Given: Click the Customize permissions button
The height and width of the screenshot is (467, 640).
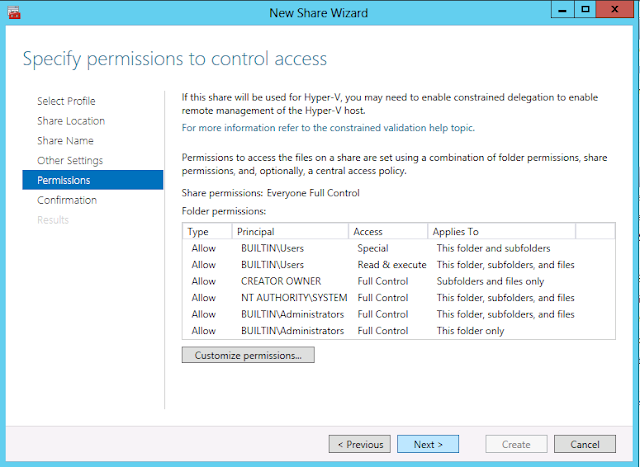Looking at the screenshot, I should (248, 355).
